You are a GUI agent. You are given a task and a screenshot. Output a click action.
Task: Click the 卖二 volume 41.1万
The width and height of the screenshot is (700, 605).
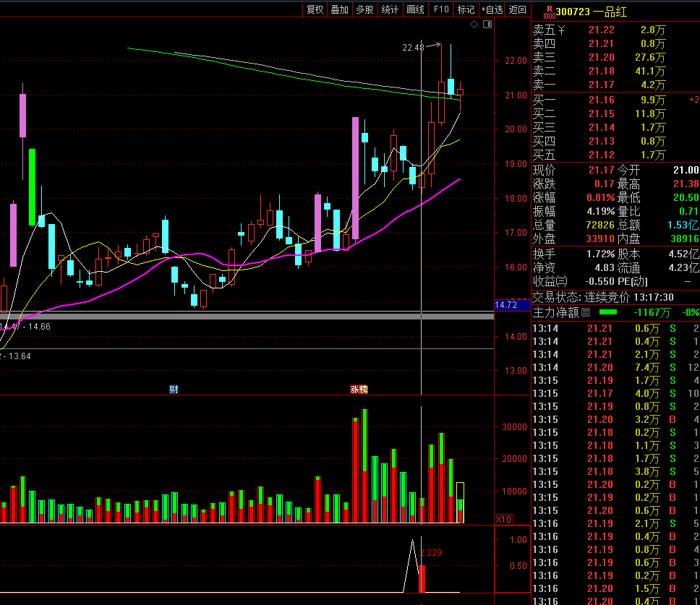(x=650, y=72)
